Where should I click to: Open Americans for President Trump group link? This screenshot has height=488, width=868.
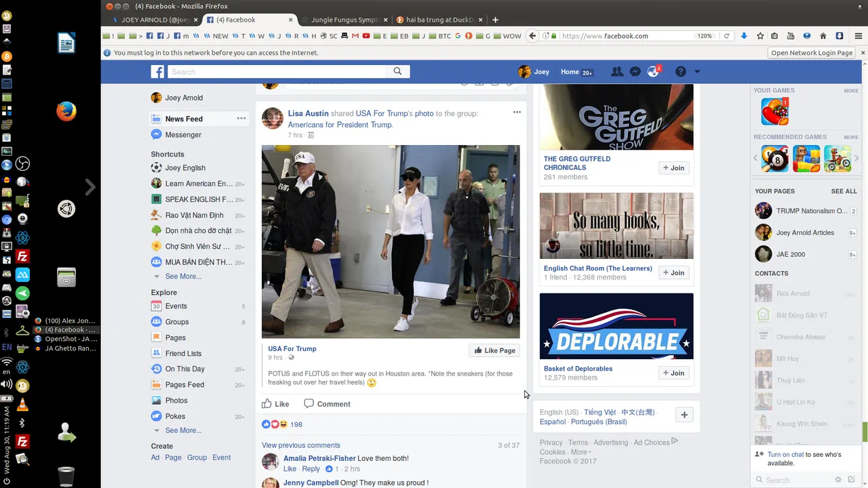pyautogui.click(x=339, y=125)
